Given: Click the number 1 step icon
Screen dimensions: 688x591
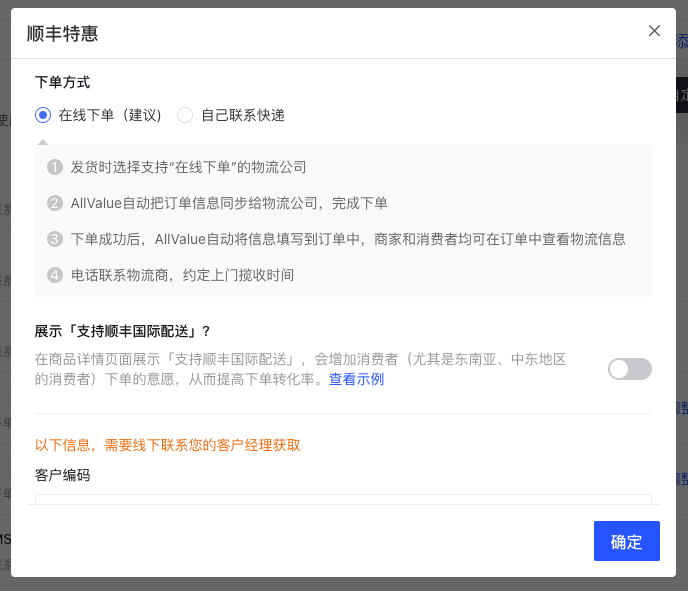Looking at the screenshot, I should pyautogui.click(x=55, y=167).
